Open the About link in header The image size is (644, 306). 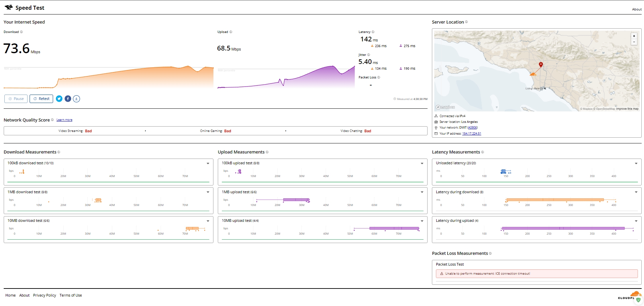click(x=637, y=9)
